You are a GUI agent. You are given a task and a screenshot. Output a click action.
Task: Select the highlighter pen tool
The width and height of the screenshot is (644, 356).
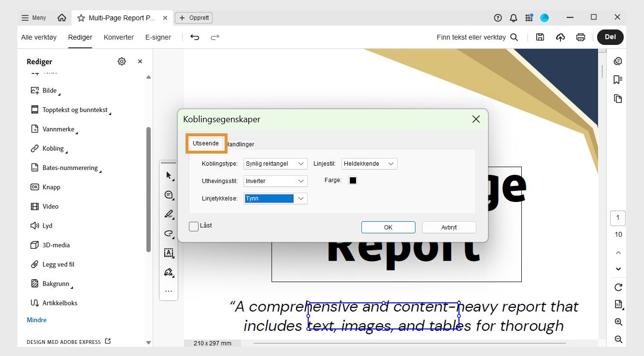tap(169, 214)
